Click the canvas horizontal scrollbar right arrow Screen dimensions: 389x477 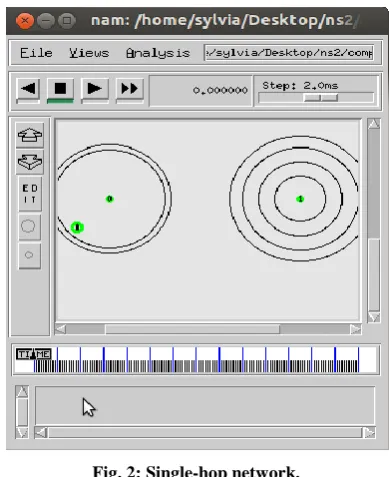[355, 329]
